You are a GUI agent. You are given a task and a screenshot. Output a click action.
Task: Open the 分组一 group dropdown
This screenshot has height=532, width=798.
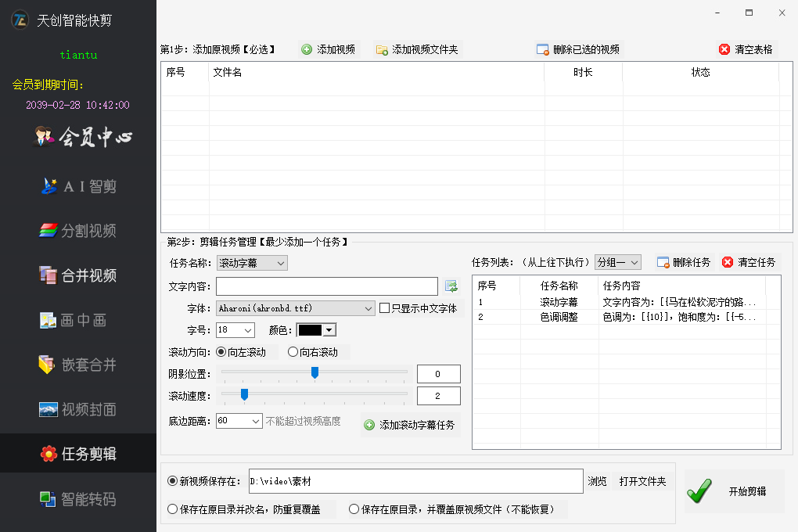pyautogui.click(x=617, y=262)
